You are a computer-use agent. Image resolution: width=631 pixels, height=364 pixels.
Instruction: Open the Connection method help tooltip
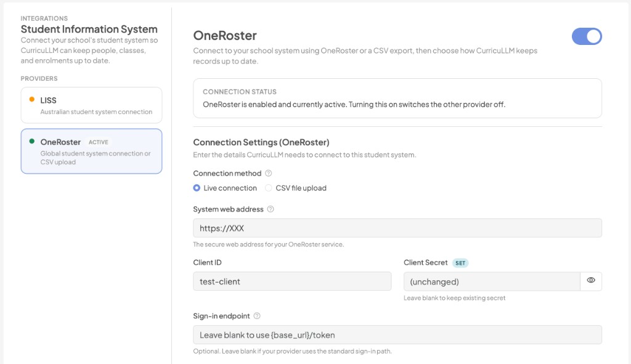[x=267, y=173]
